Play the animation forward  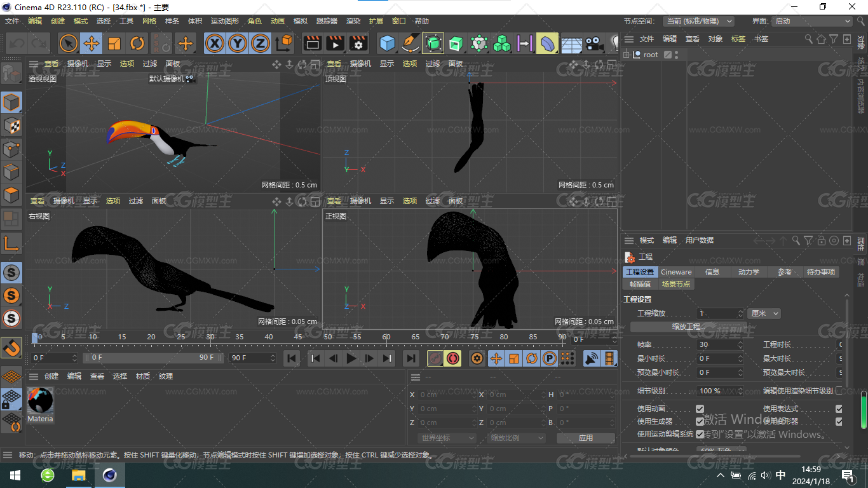tap(351, 358)
